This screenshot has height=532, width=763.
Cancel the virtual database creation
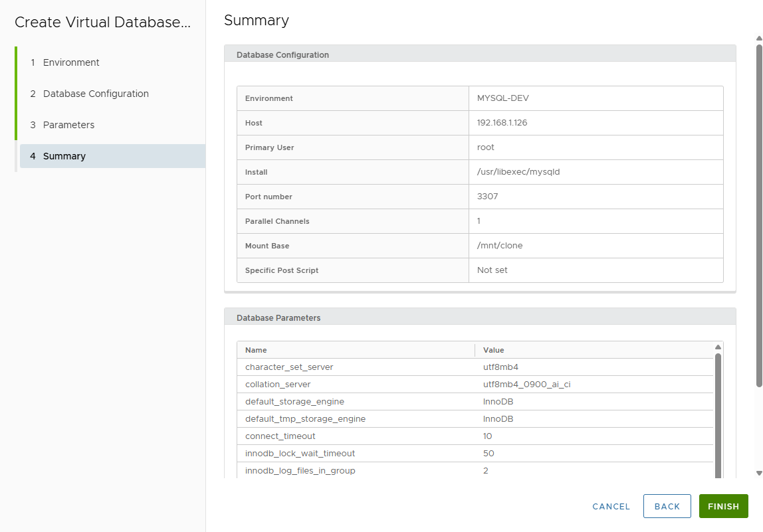(x=611, y=506)
